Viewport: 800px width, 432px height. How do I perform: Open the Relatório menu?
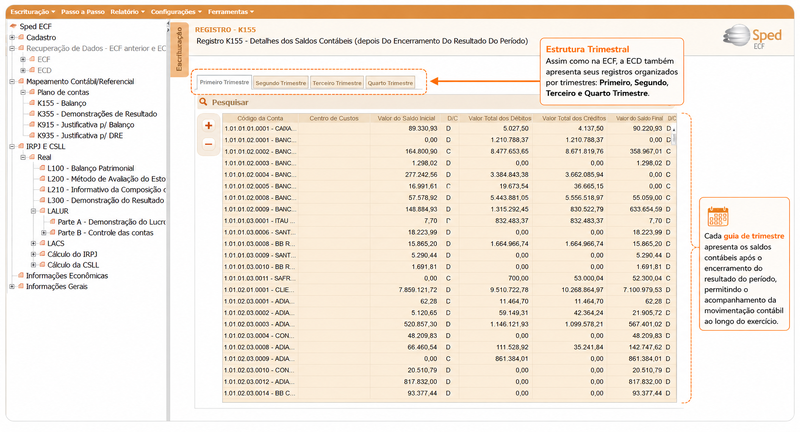click(x=127, y=12)
